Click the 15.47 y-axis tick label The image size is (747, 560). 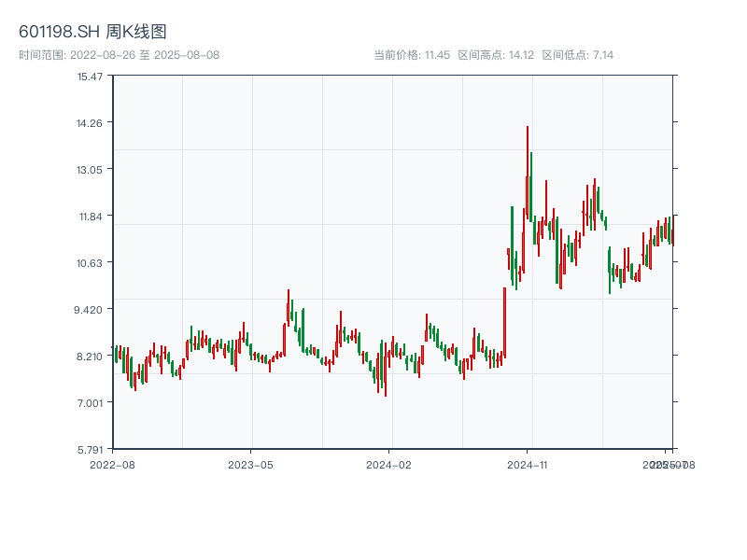pos(90,76)
